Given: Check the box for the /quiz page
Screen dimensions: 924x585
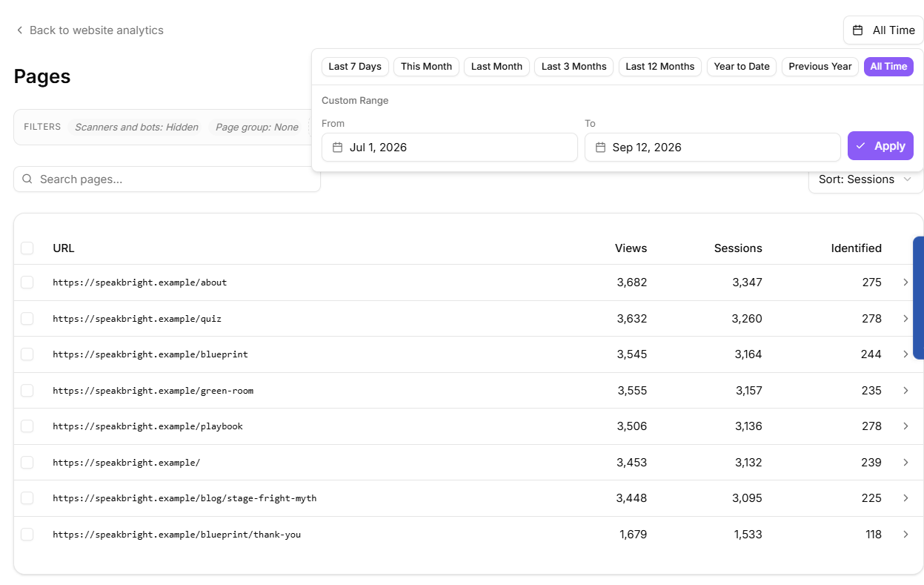Looking at the screenshot, I should click(27, 319).
